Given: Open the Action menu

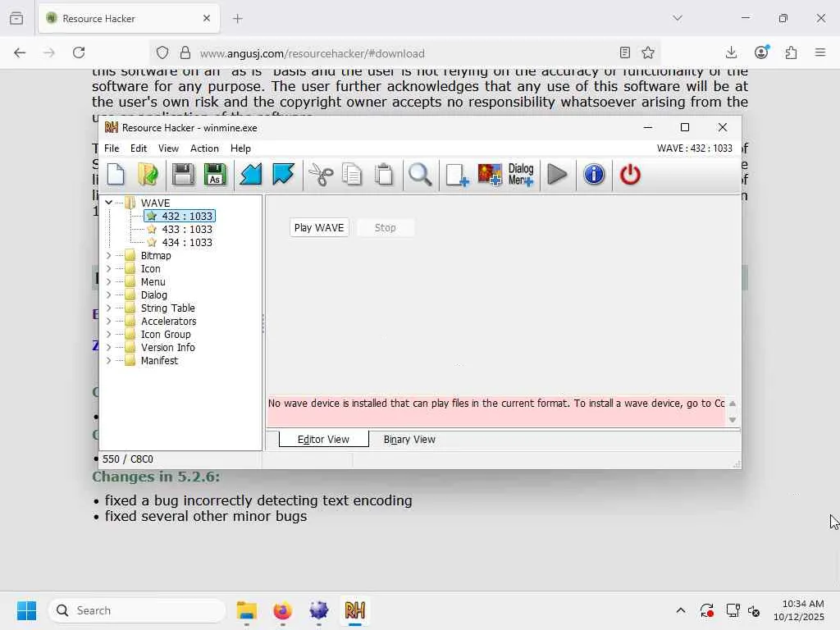Looking at the screenshot, I should [204, 148].
